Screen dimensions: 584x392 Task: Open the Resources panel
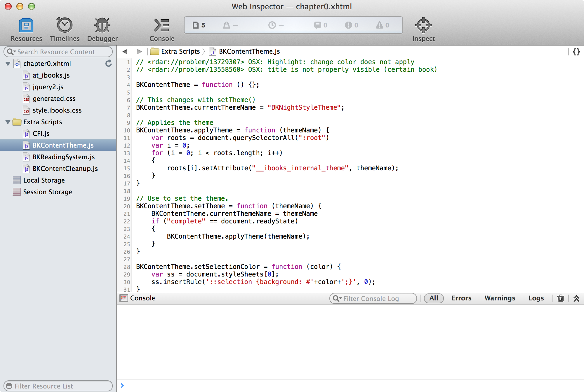click(x=26, y=28)
